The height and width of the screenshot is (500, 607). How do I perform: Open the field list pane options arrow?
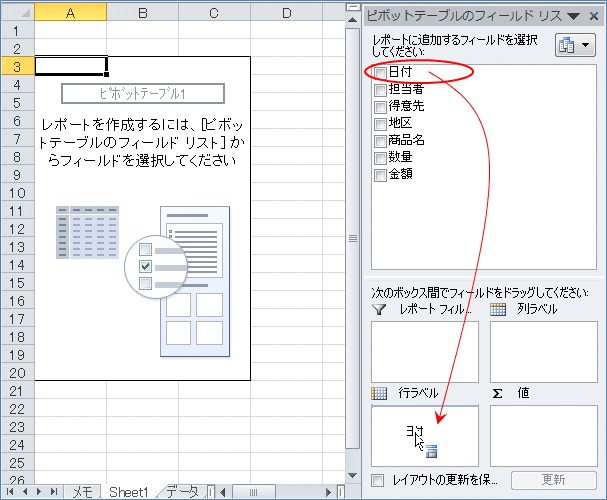pos(573,16)
